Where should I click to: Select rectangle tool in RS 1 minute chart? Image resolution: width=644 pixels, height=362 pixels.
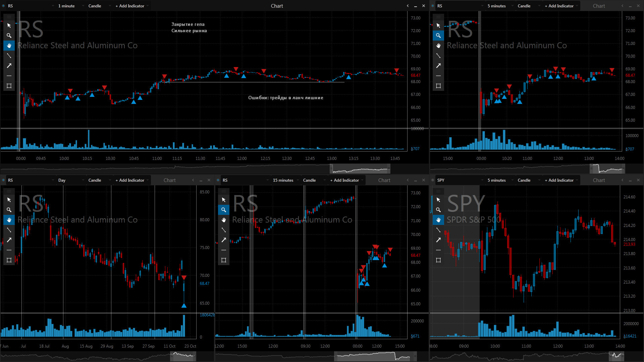tap(9, 86)
